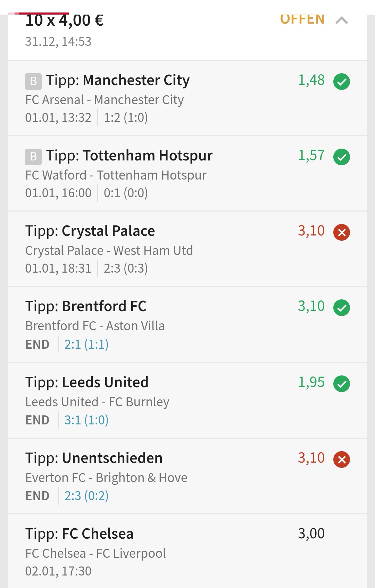Click red cross on Crystal Palace bet
Viewport: 375px width, 588px height.
(x=342, y=232)
